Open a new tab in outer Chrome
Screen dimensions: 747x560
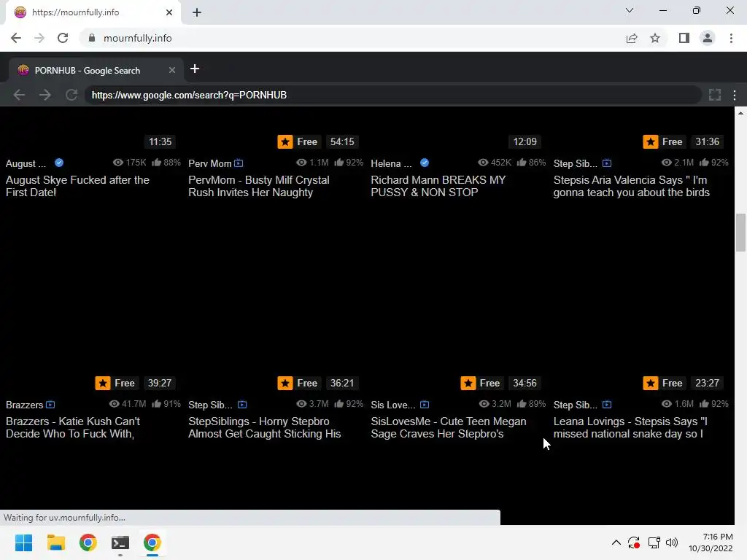pyautogui.click(x=197, y=12)
